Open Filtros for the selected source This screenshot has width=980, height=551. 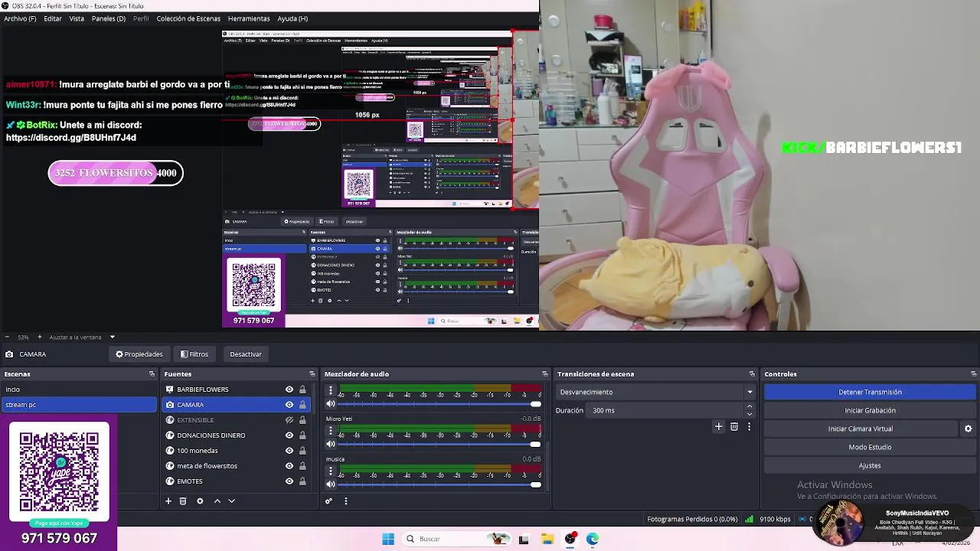[194, 354]
